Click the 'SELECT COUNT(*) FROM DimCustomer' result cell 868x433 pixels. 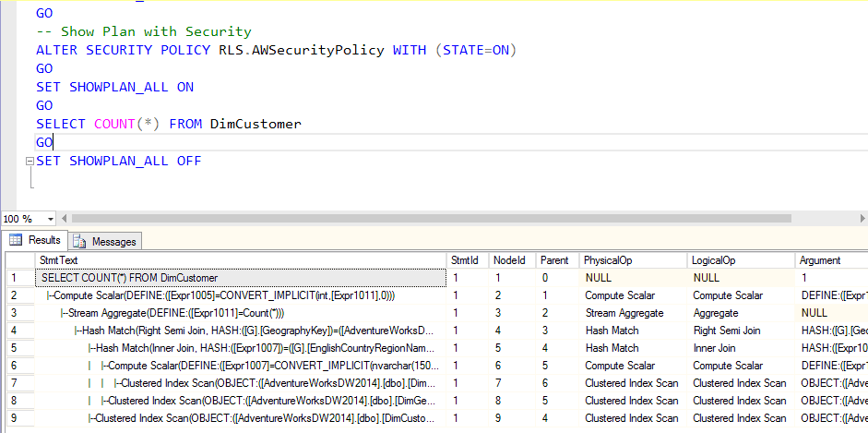[240, 277]
